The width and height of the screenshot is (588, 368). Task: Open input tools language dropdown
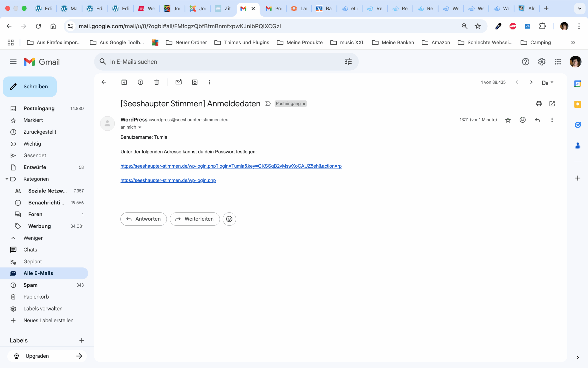point(547,83)
